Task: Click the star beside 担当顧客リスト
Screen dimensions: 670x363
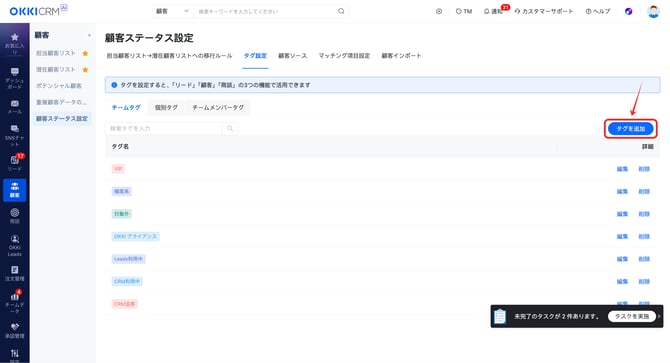Action: click(85, 53)
